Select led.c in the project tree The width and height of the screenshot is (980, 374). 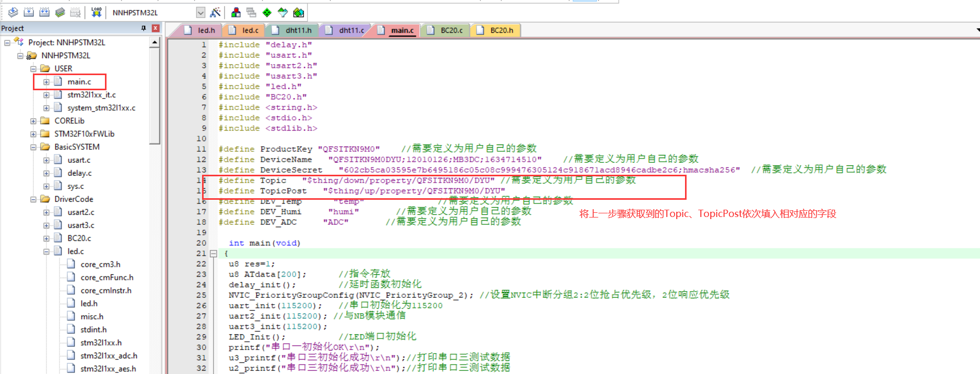point(75,251)
